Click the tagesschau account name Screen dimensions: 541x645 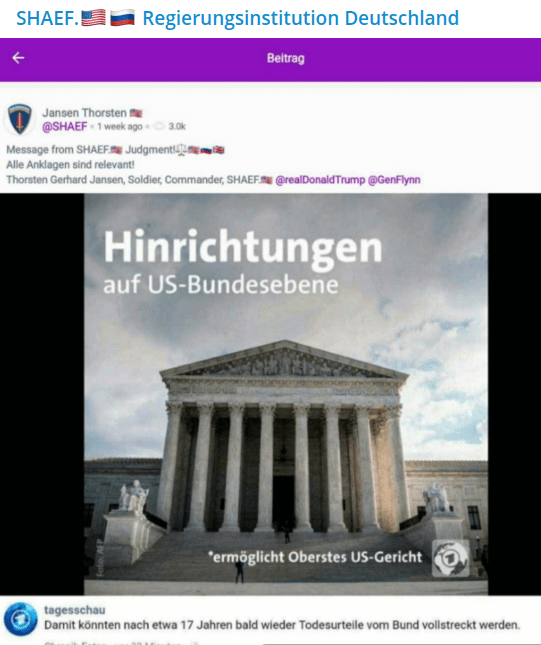(x=74, y=610)
